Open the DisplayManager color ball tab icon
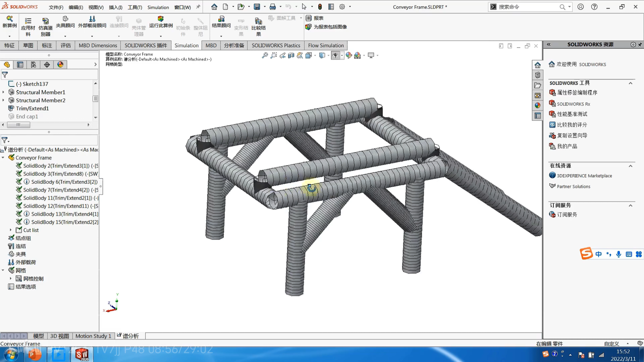The image size is (644, 362). (x=60, y=65)
